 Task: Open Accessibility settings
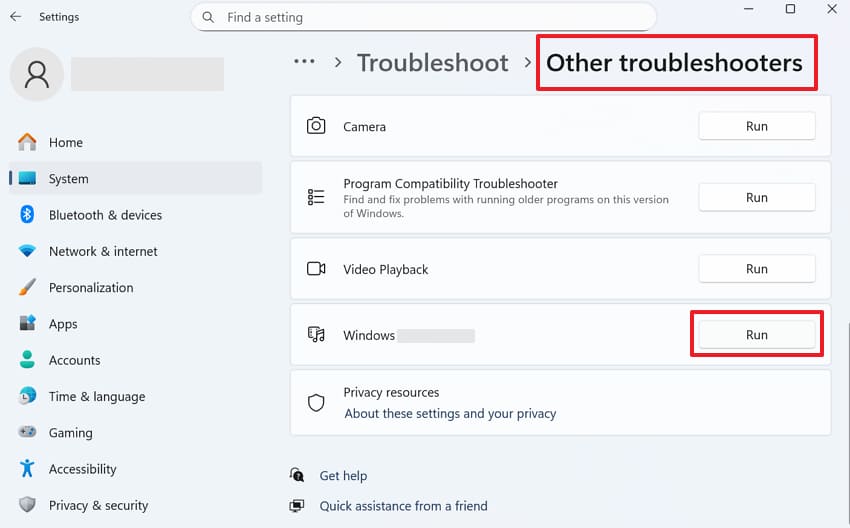(x=136, y=469)
